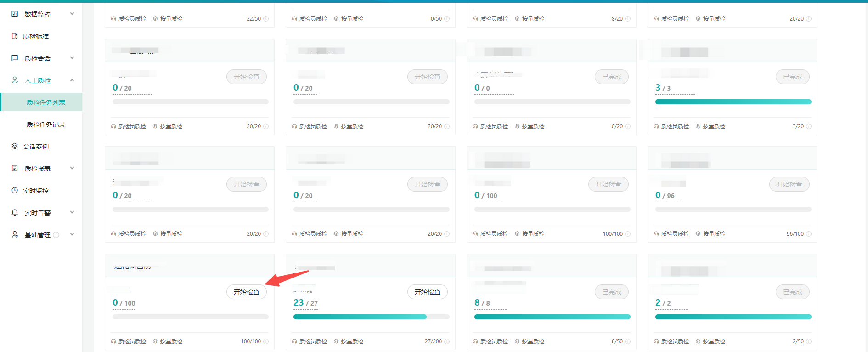The height and width of the screenshot is (352, 868).
Task: Expand the 实时告警 menu chevron
Action: coord(72,212)
